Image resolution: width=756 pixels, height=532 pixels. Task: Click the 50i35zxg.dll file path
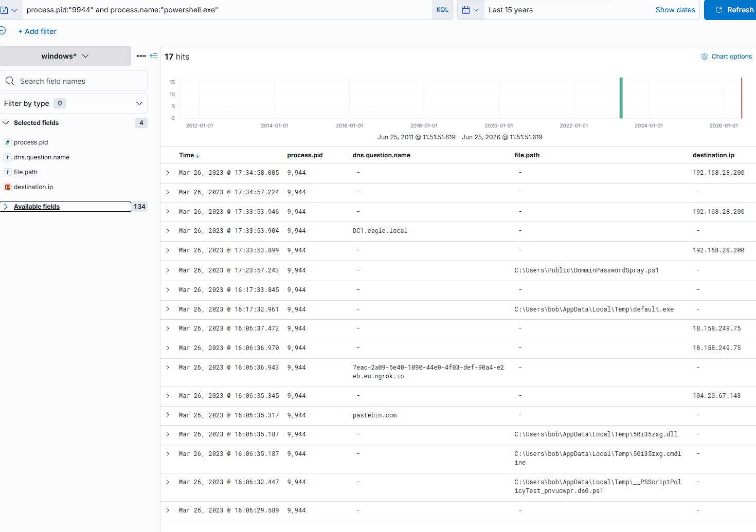pos(596,434)
